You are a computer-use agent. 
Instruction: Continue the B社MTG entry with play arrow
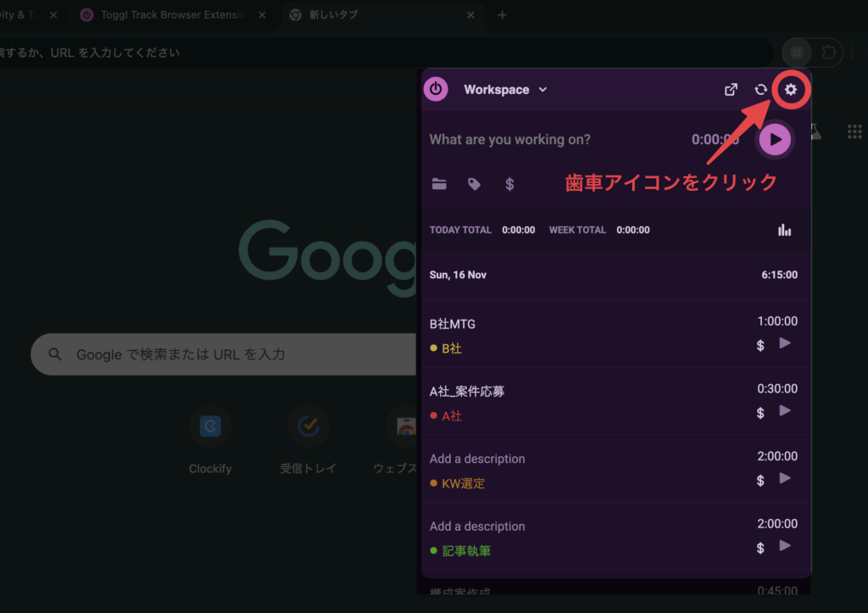click(785, 343)
